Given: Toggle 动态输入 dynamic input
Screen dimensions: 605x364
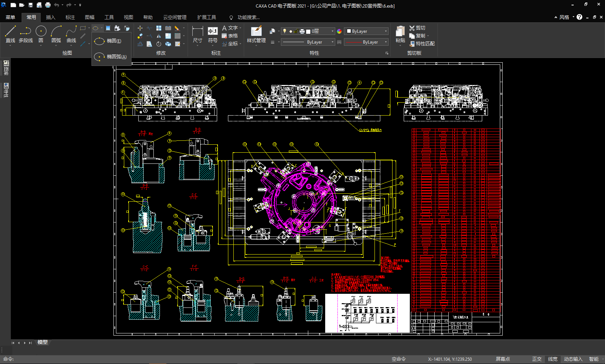Looking at the screenshot, I should 573,359.
